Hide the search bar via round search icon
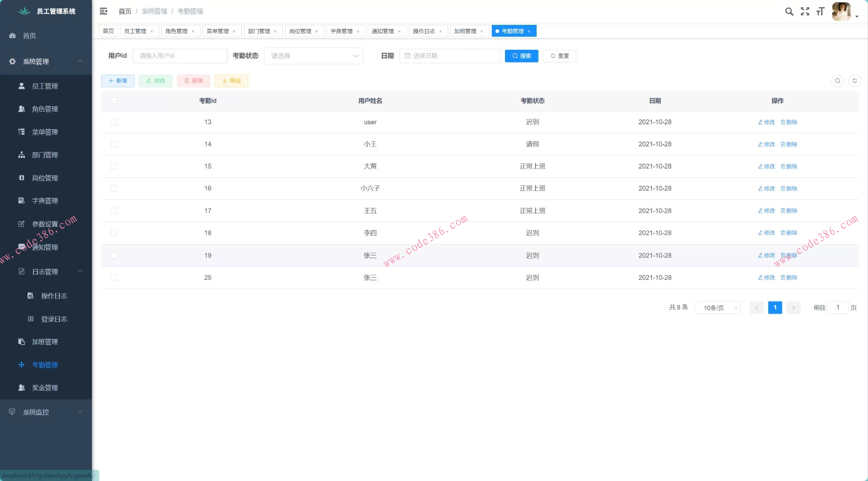Viewport: 868px width, 481px height. [837, 81]
